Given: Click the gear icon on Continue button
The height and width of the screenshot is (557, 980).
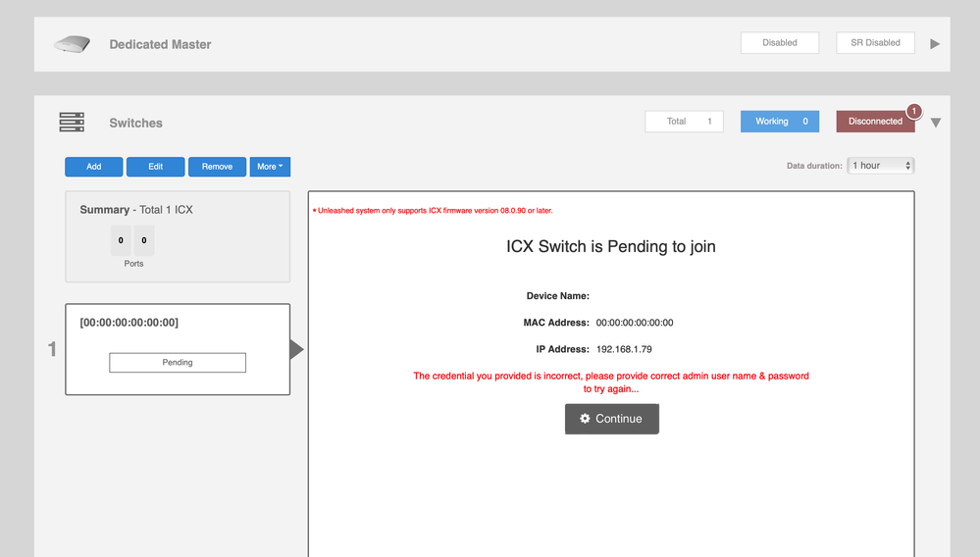Looking at the screenshot, I should (586, 419).
